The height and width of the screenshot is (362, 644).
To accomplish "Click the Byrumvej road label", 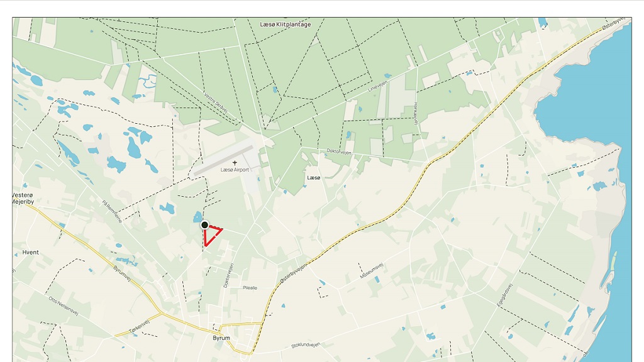I will [x=122, y=273].
